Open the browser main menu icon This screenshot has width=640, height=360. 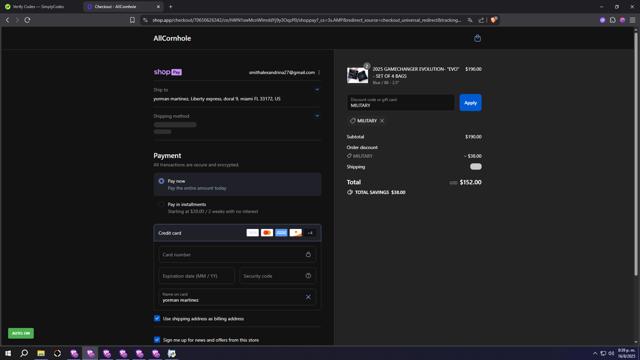coord(632,20)
